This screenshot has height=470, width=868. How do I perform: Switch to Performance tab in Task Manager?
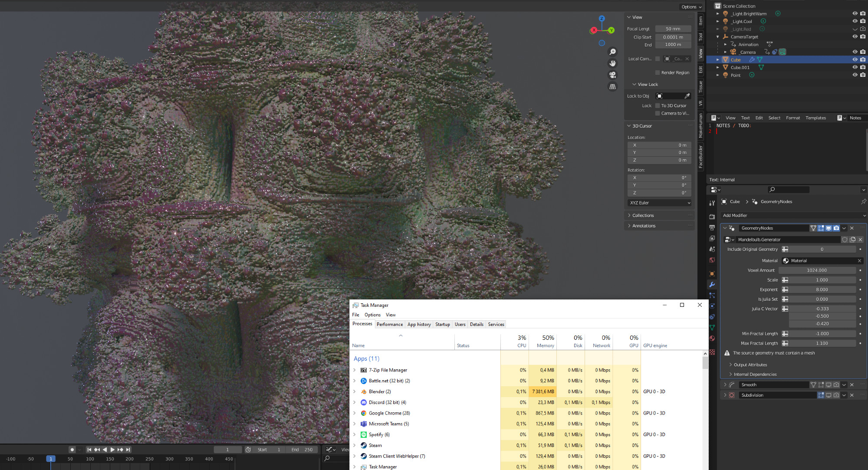tap(389, 324)
